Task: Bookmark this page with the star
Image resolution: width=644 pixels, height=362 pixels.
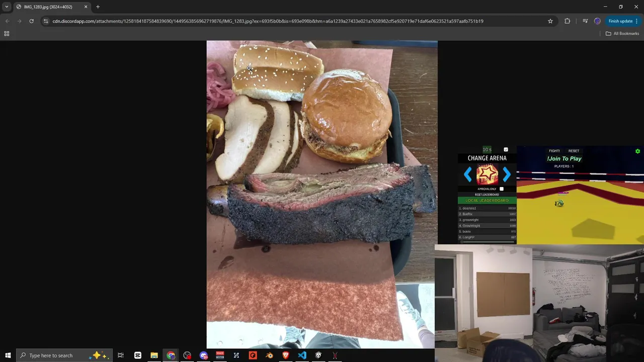Action: 550,21
